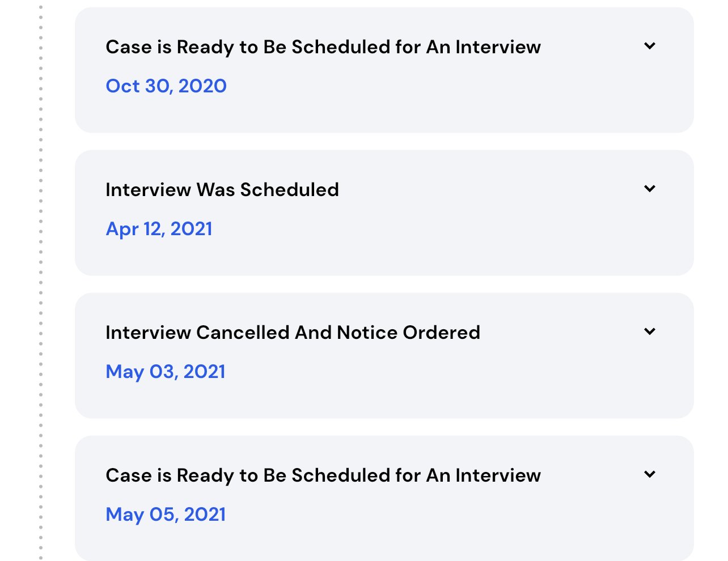Expand the Interview Was Scheduled chevron
The width and height of the screenshot is (728, 561).
pos(650,189)
